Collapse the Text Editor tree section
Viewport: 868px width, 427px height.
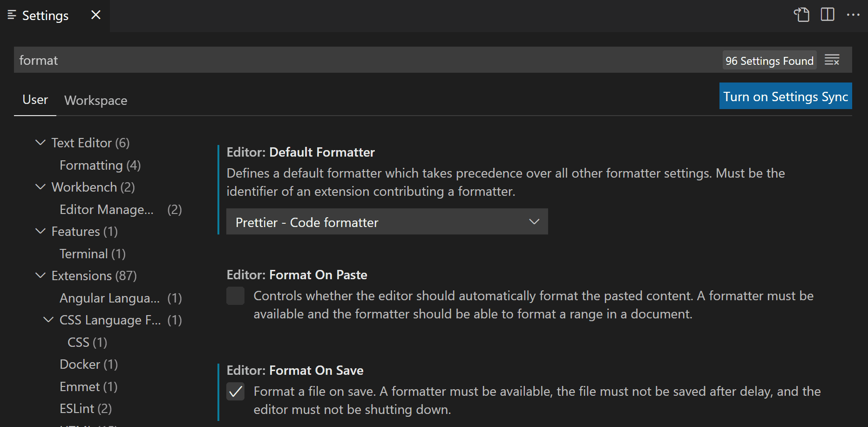click(41, 143)
